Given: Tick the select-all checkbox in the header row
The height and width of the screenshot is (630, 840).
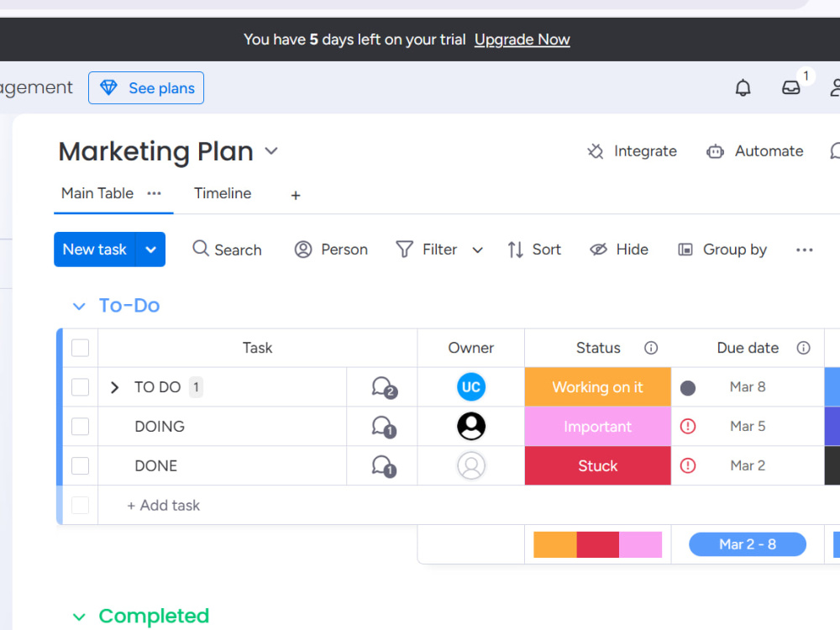Looking at the screenshot, I should coord(81,349).
